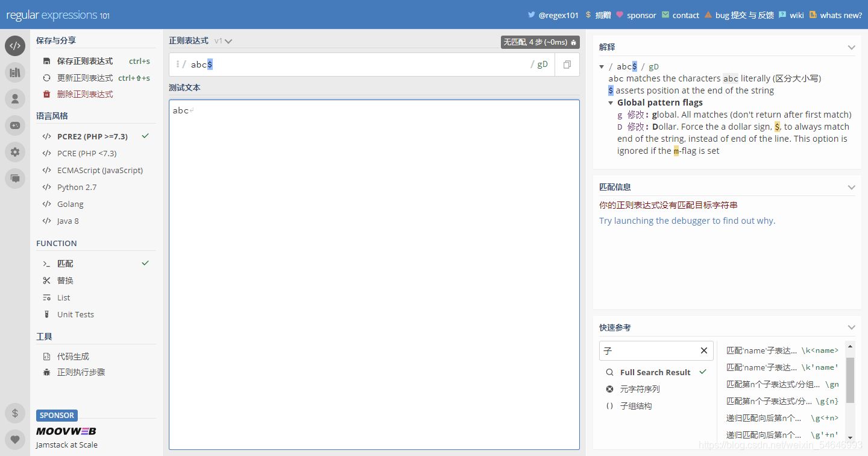The height and width of the screenshot is (456, 868).
Task: Click the Twitter @regex101 link
Action: 553,15
